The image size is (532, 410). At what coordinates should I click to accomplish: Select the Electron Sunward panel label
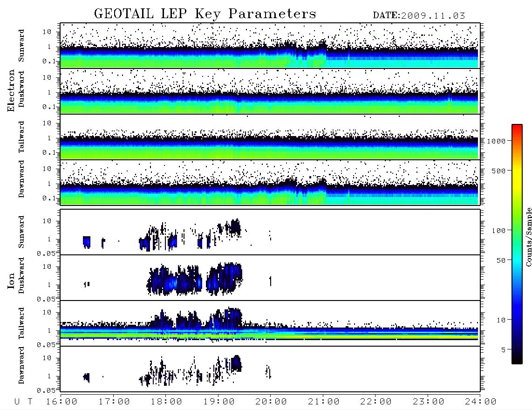click(21, 46)
